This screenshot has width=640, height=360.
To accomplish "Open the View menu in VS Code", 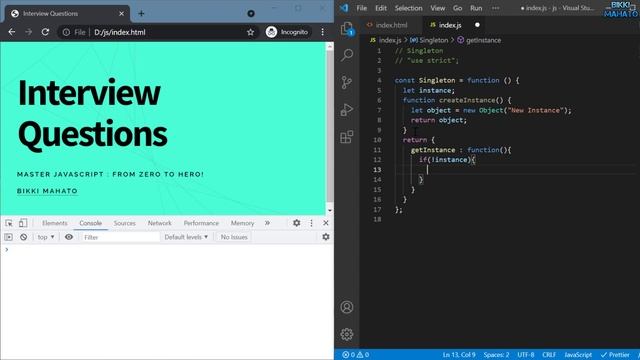I will (438, 8).
